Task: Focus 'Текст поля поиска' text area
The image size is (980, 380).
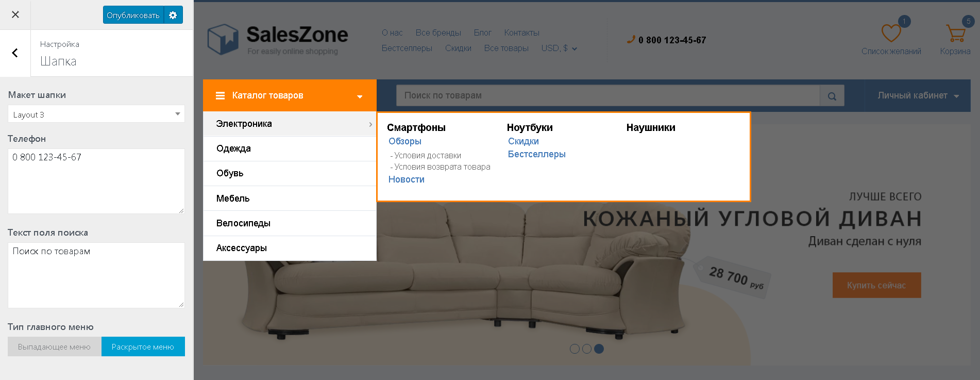Action: click(x=96, y=275)
